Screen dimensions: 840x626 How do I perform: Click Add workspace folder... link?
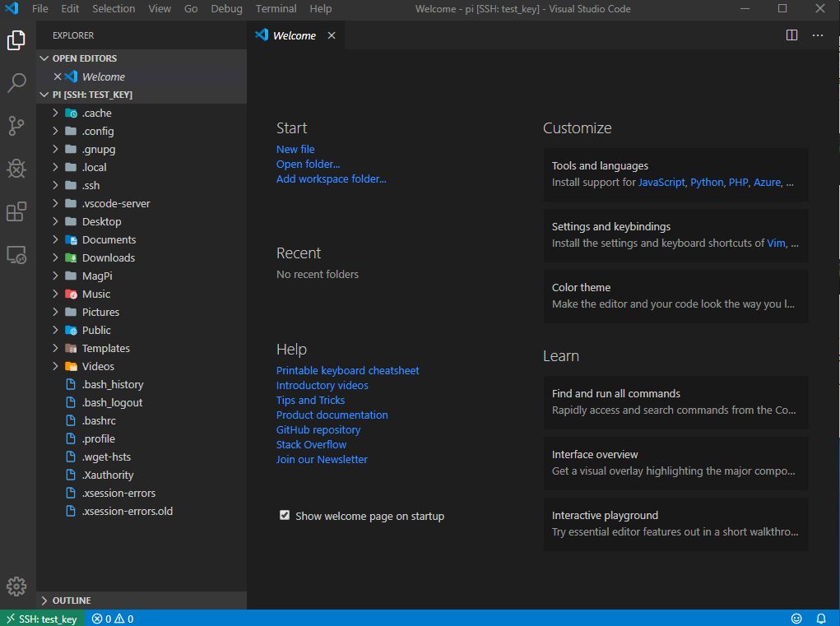pos(331,179)
